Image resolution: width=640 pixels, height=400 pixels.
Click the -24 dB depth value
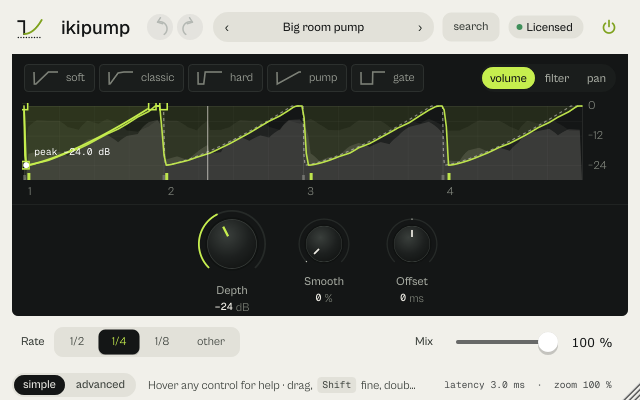tap(232, 307)
